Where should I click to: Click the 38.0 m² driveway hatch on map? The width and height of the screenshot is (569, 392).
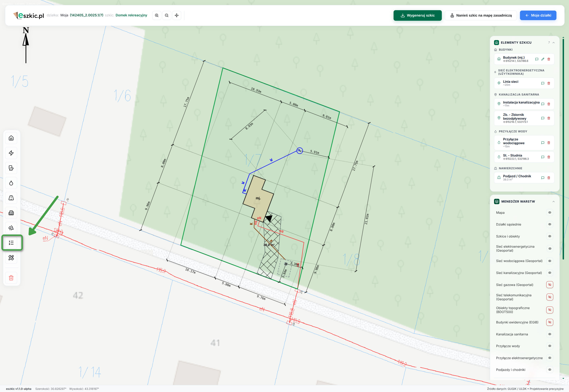pos(269,245)
